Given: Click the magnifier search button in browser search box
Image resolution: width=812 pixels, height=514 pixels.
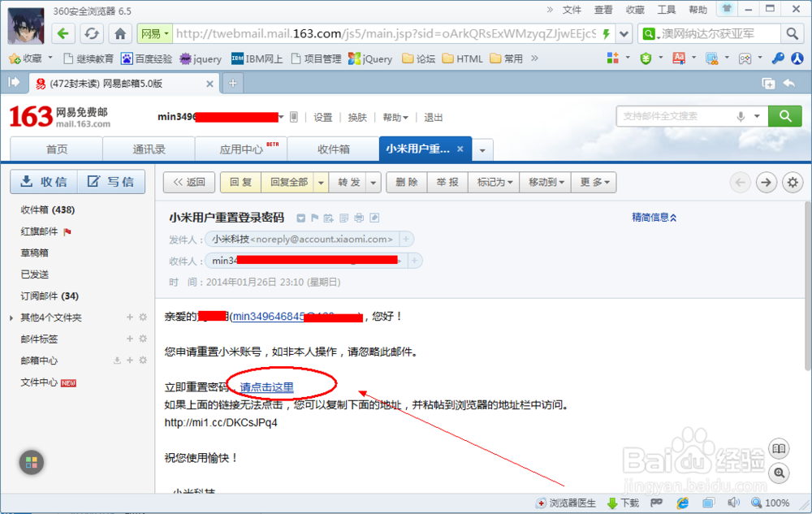Looking at the screenshot, I should 792,34.
